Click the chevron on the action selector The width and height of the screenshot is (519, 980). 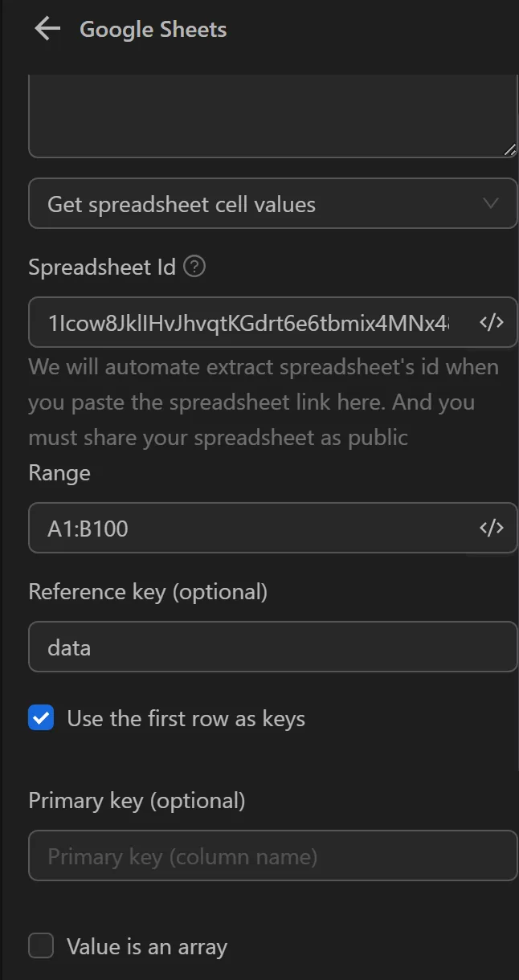[489, 203]
